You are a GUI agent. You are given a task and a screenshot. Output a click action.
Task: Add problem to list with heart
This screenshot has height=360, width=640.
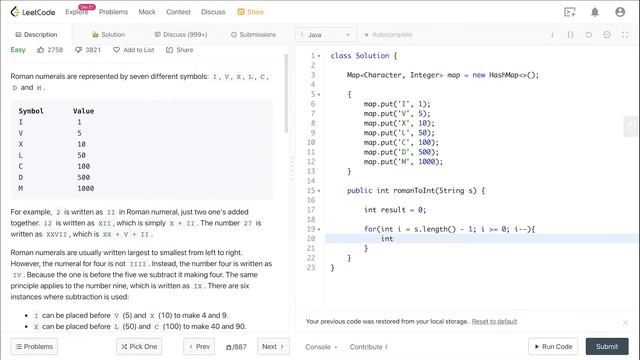(x=116, y=50)
